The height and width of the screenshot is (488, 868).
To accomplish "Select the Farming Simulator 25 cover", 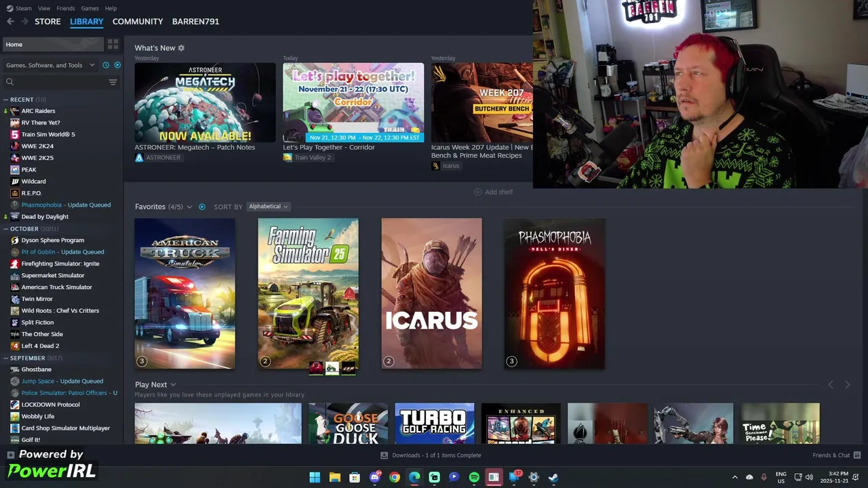I will (309, 293).
